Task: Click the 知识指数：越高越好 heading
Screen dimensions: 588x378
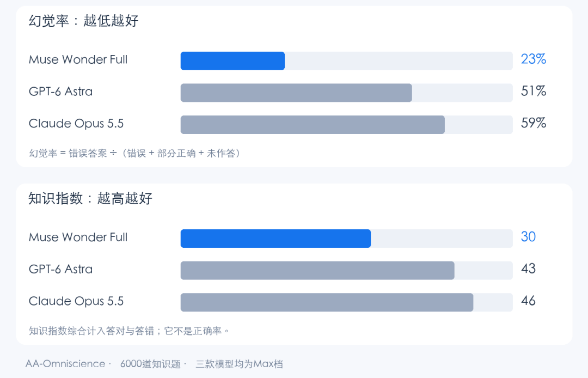Action: pyautogui.click(x=90, y=198)
